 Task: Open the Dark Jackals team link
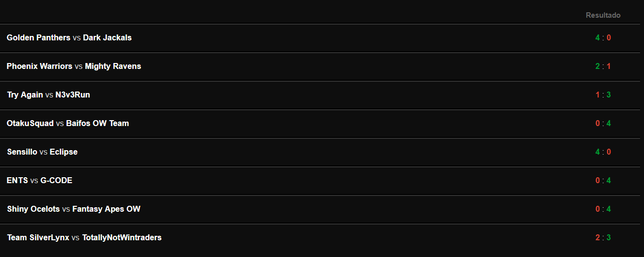pyautogui.click(x=107, y=37)
